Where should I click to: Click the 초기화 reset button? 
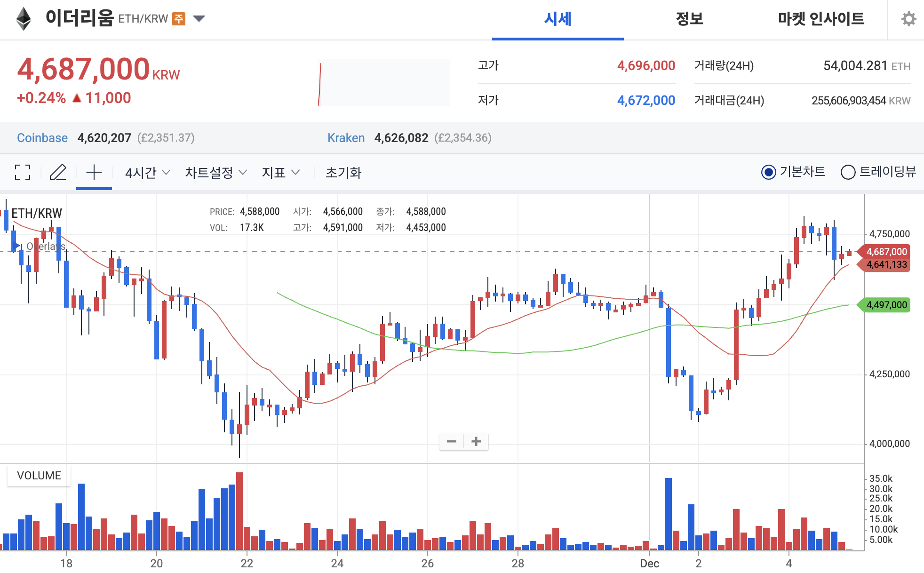tap(343, 173)
